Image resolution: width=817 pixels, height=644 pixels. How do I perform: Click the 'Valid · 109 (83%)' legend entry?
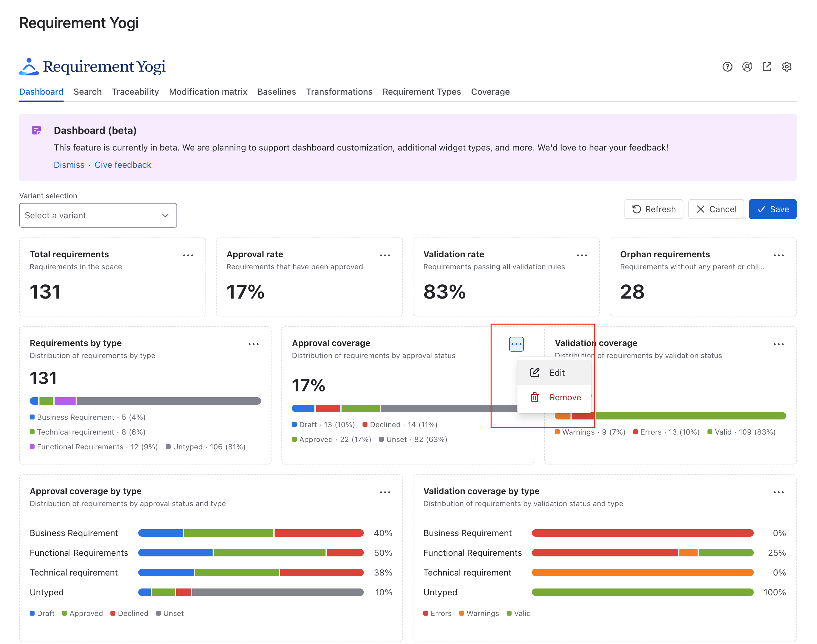741,432
